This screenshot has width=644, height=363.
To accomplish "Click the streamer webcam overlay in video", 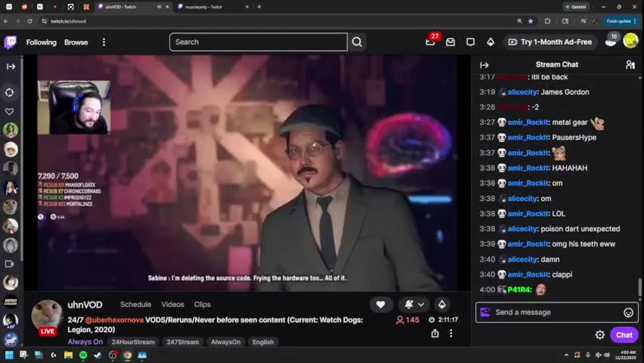I will [x=74, y=107].
